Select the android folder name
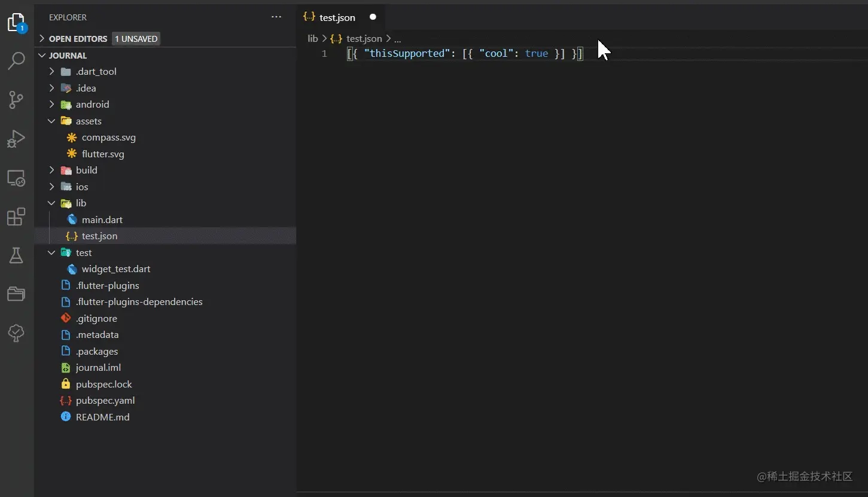 93,105
